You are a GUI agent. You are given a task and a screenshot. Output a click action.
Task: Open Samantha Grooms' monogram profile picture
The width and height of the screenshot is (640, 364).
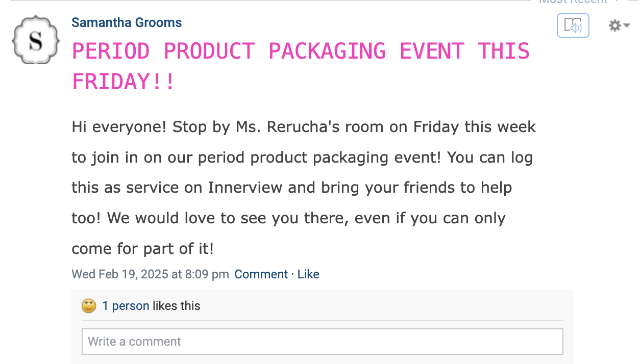coord(35,40)
